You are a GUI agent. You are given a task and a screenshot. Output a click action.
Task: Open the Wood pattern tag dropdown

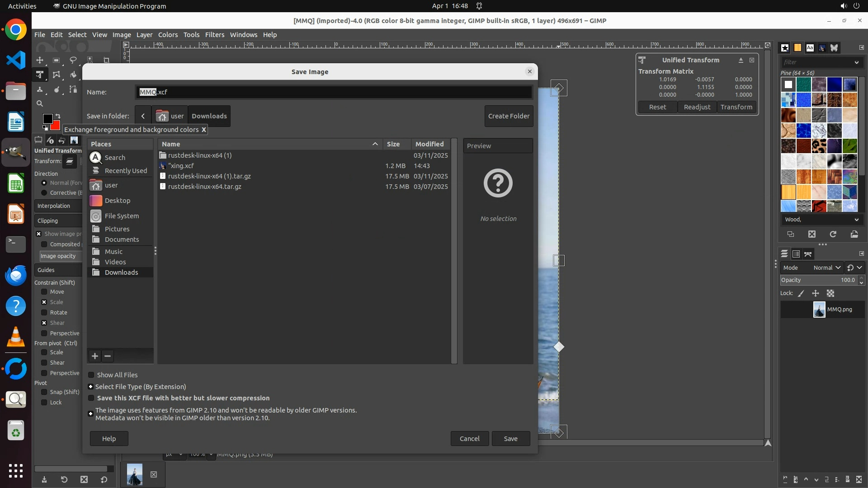(856, 220)
